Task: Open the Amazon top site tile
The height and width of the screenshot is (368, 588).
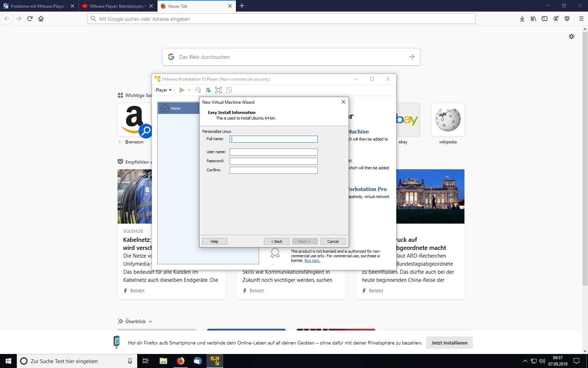Action: click(x=134, y=120)
